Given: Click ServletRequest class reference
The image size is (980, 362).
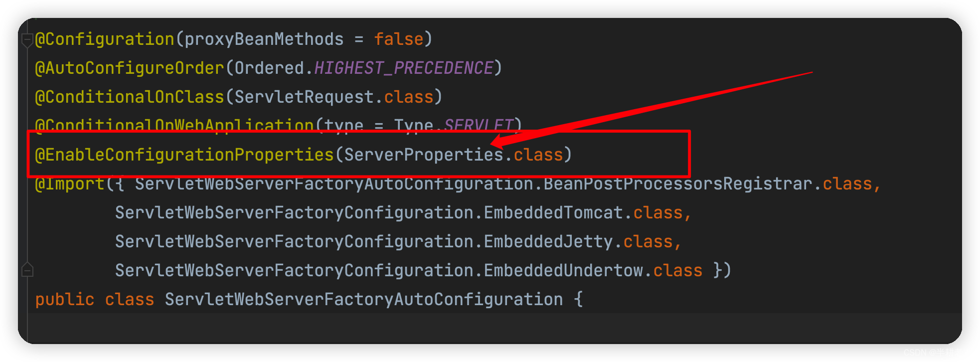Looking at the screenshot, I should click(x=304, y=97).
